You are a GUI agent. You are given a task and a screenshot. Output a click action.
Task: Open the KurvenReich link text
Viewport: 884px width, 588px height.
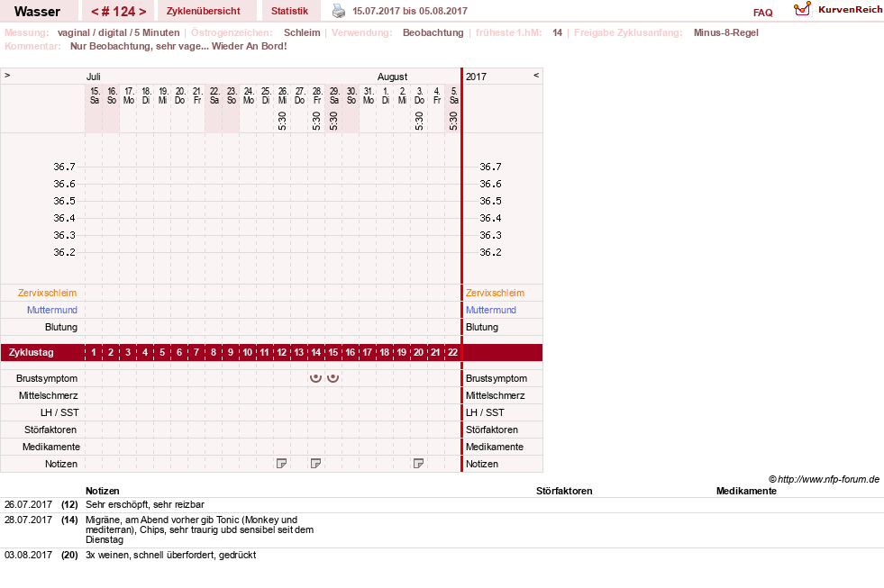tap(850, 10)
